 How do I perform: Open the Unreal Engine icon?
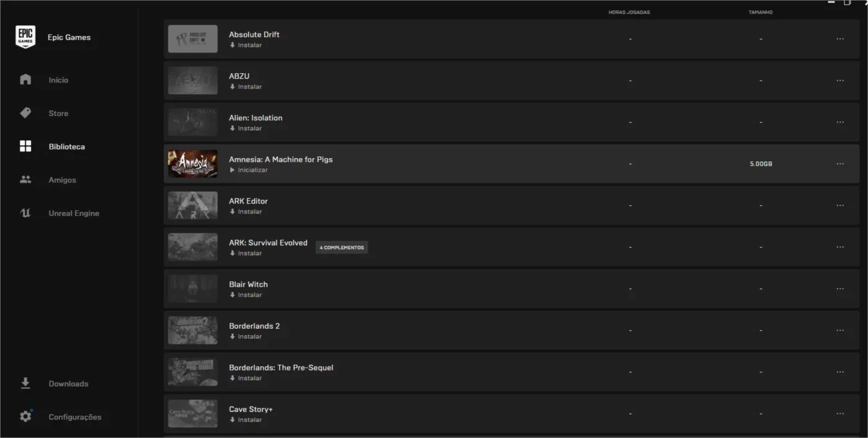(x=25, y=213)
